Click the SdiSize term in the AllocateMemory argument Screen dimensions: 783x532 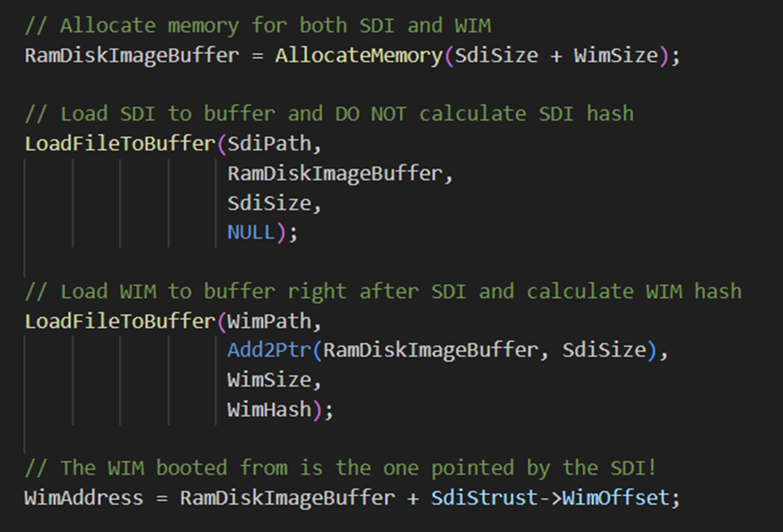[x=496, y=56]
